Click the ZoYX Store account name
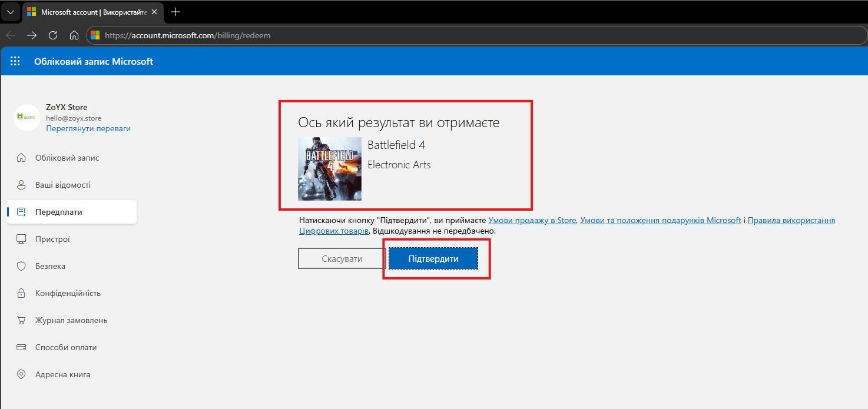868x409 pixels. coord(67,108)
